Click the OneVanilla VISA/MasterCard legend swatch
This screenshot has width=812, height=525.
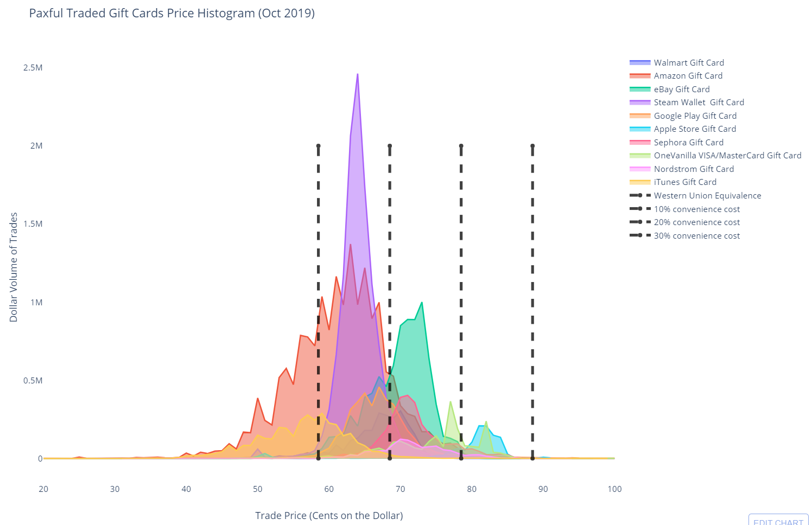click(x=640, y=156)
